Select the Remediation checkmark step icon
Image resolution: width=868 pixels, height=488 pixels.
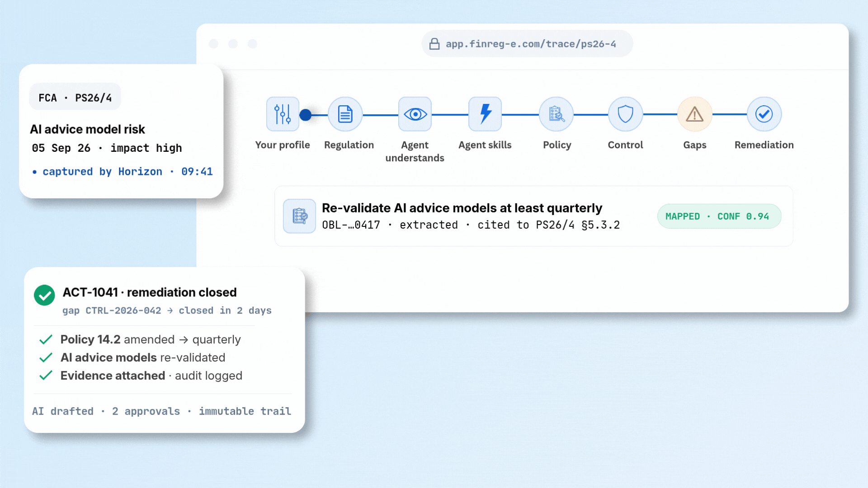[764, 114]
